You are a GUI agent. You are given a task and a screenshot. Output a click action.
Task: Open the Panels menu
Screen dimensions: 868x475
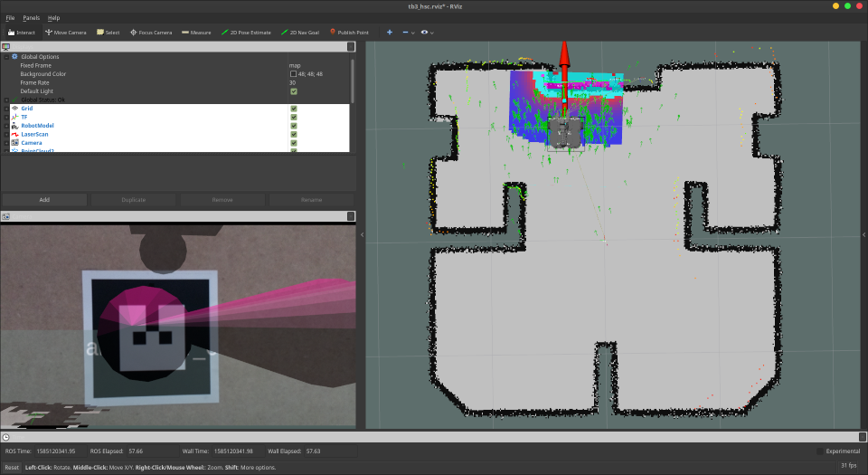(31, 18)
